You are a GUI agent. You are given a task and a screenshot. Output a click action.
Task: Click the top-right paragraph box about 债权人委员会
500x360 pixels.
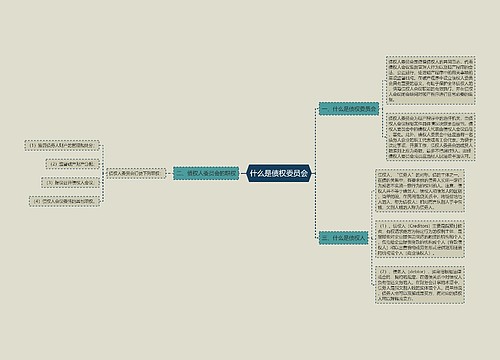pyautogui.click(x=430, y=80)
